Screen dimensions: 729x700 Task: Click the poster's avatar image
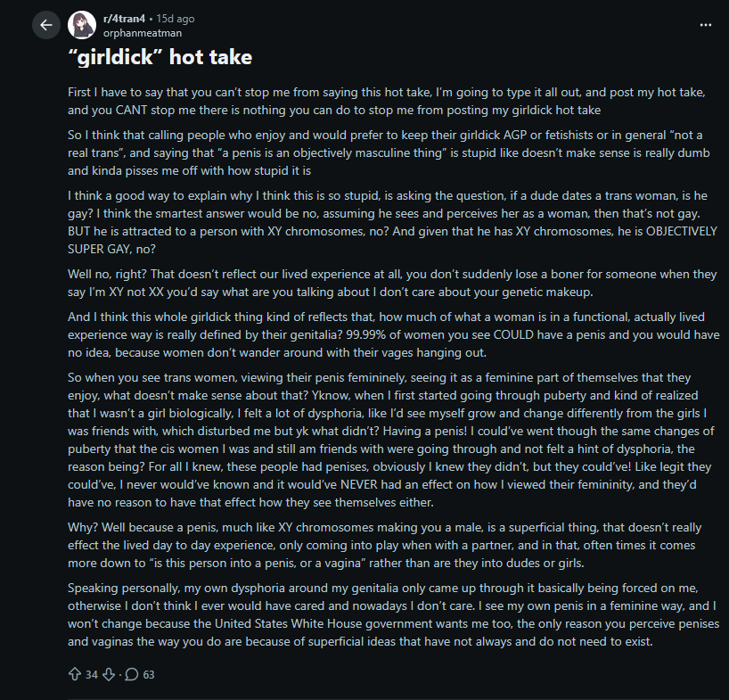pos(82,25)
